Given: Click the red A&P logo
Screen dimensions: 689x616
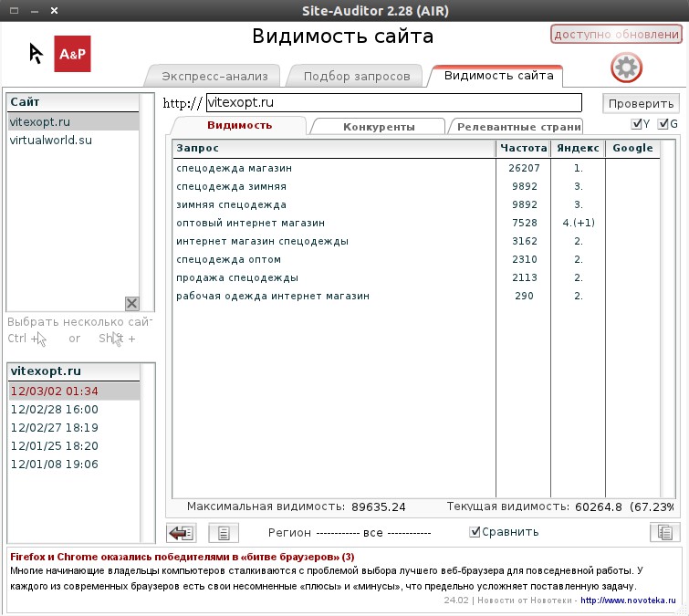Looking at the screenshot, I should pos(72,55).
